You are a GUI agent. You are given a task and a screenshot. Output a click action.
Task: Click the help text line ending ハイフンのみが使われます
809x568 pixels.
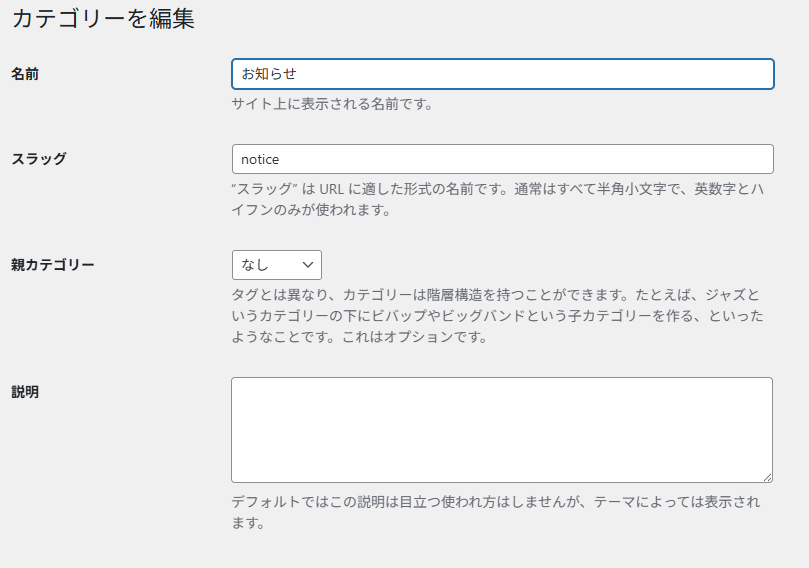[x=311, y=210]
